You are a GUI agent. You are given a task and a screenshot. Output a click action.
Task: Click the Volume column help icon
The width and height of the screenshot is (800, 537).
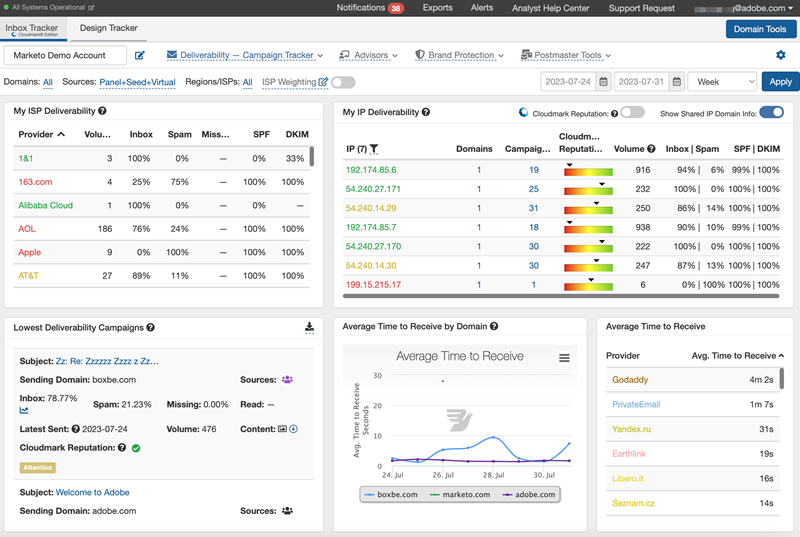pyautogui.click(x=651, y=148)
